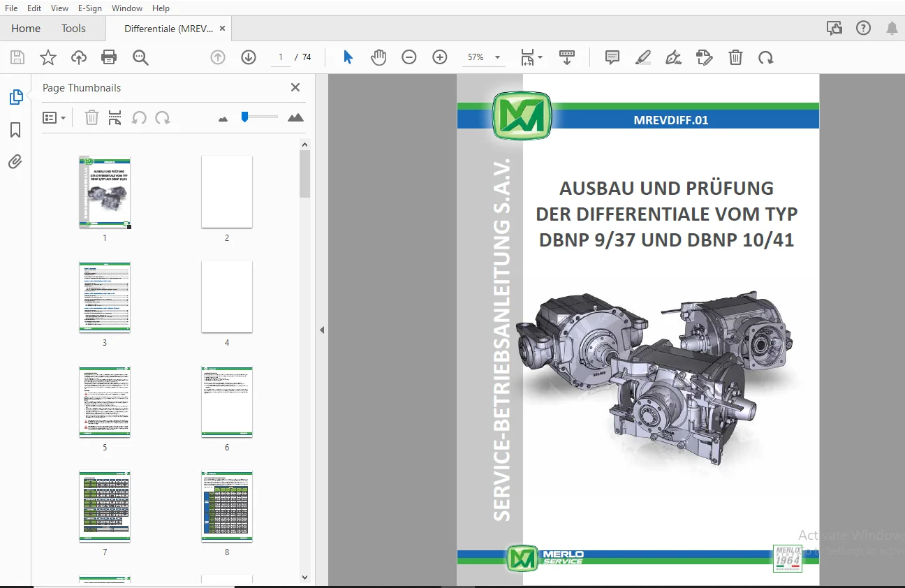
Task: Click the toolbar trash delete icon
Action: [735, 58]
